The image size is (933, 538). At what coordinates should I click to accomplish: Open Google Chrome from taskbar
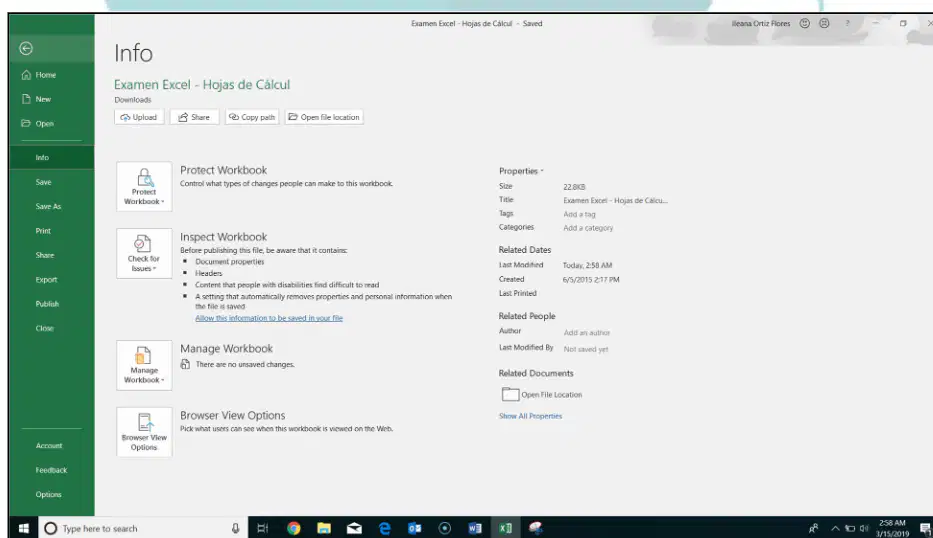[293, 528]
